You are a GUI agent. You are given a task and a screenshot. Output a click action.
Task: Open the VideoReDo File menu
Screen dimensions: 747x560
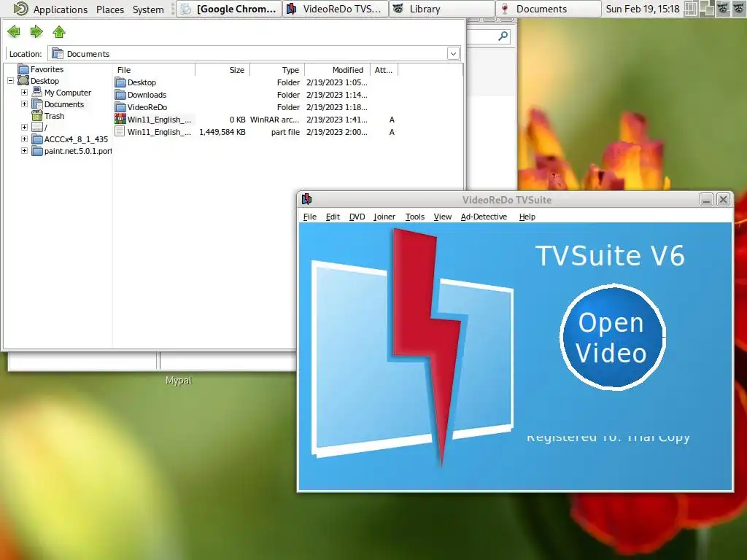tap(309, 217)
